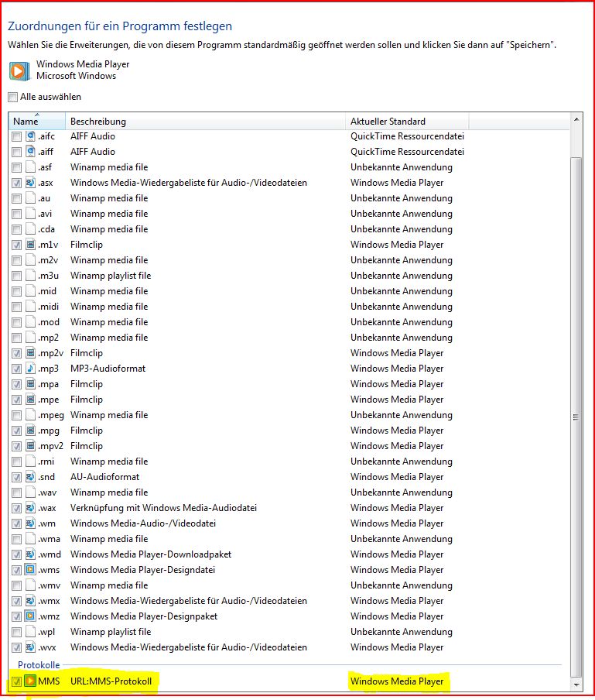Click the .wms skin file icon
595x700 pixels.
coord(30,570)
